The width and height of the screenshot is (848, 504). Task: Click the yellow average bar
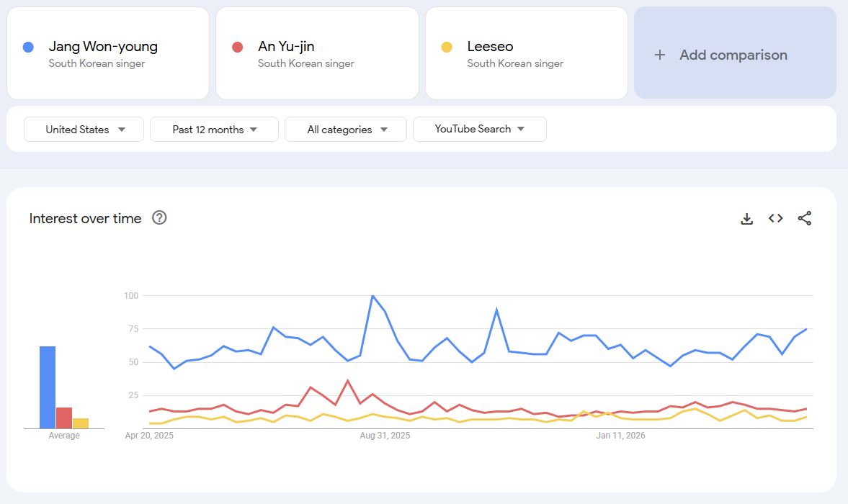[81, 423]
